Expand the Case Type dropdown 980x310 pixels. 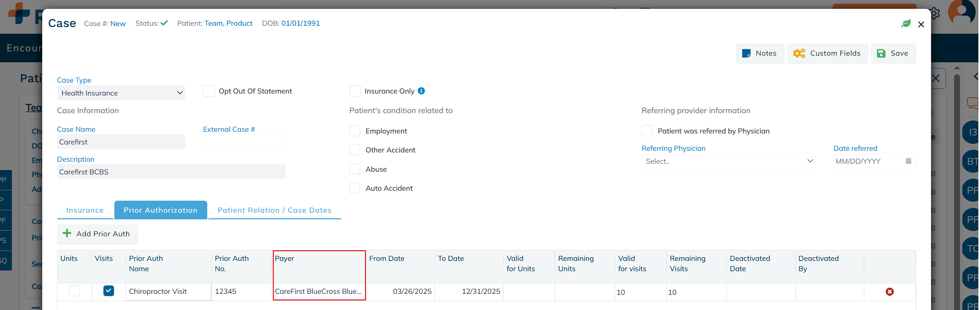tap(121, 93)
